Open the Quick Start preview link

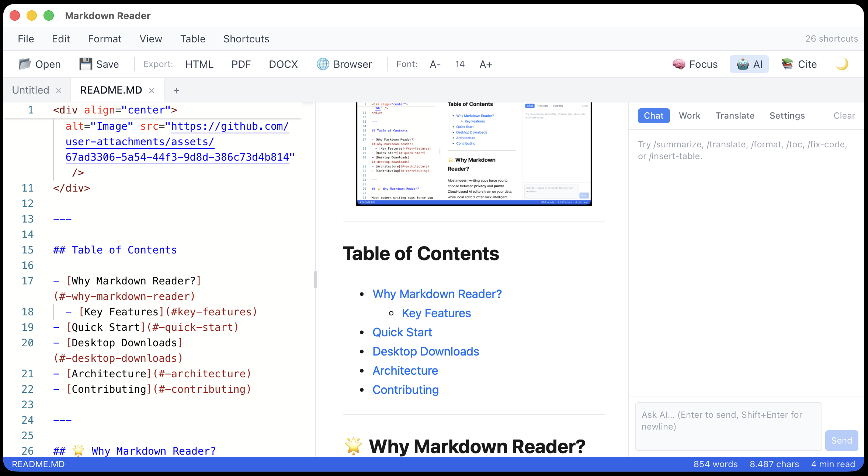point(402,332)
